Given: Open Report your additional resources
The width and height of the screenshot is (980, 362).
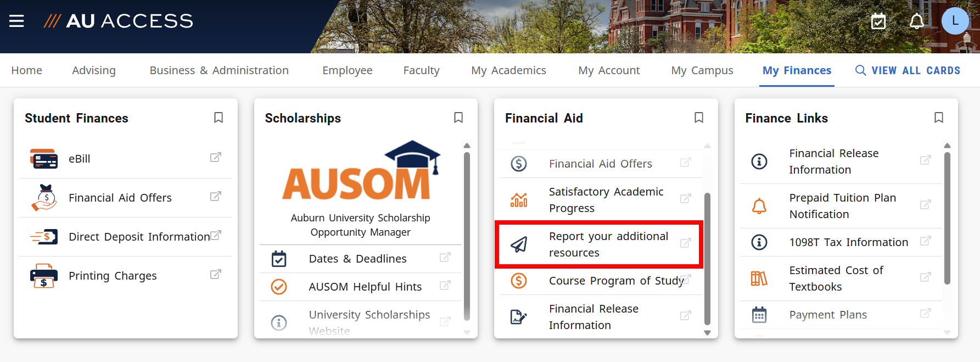Looking at the screenshot, I should pos(608,244).
